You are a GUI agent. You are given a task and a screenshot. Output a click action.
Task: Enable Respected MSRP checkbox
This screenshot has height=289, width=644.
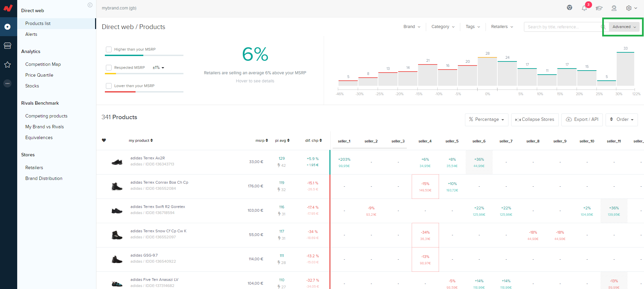pos(109,68)
